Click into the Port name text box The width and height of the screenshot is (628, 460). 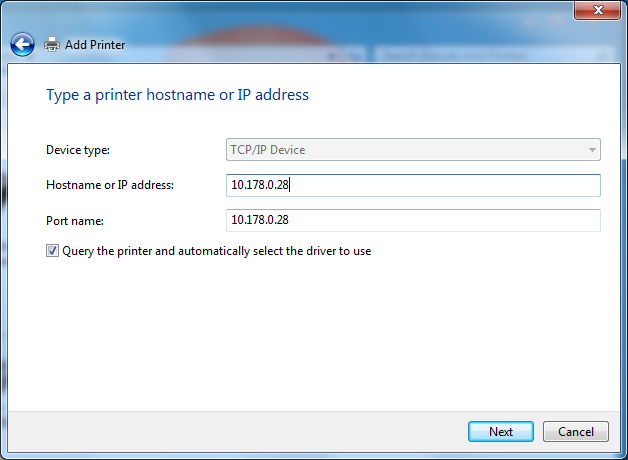413,220
